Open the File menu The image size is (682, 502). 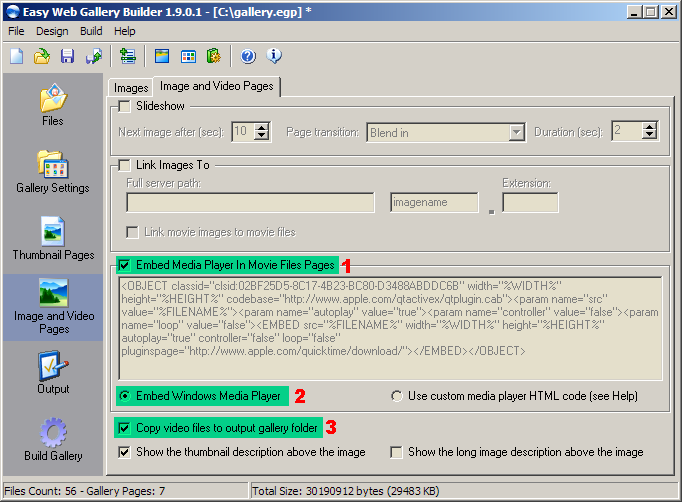17,31
